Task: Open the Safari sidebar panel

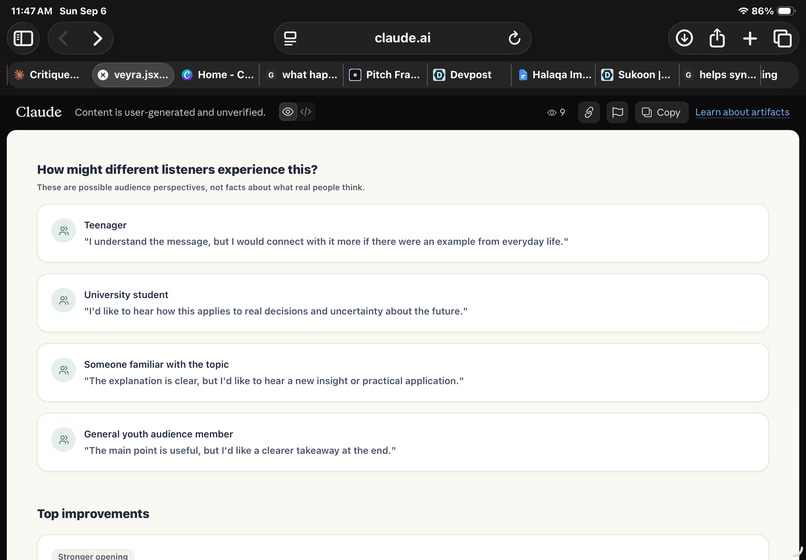Action: coord(23,39)
